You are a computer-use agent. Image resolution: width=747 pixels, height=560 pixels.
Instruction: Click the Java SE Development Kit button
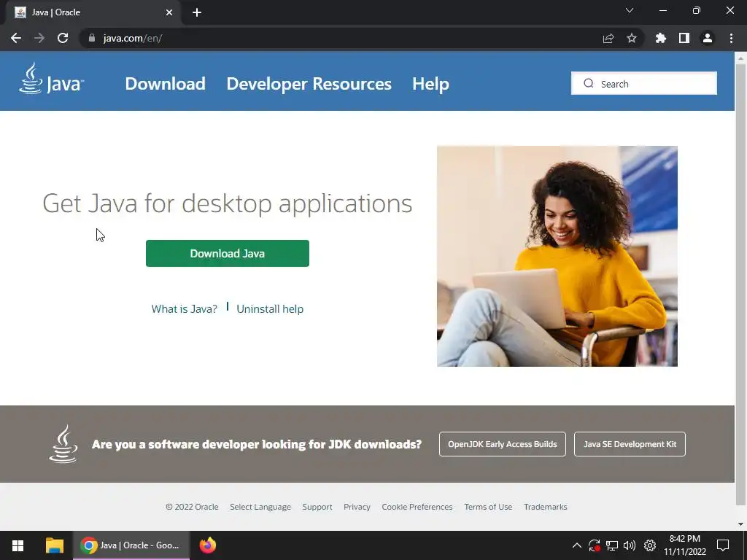point(630,444)
